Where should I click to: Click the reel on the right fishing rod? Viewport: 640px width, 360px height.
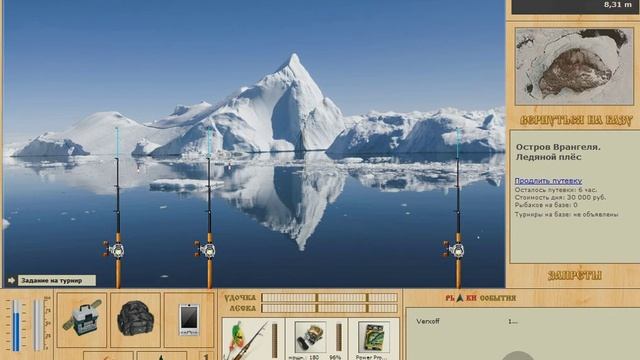click(454, 249)
